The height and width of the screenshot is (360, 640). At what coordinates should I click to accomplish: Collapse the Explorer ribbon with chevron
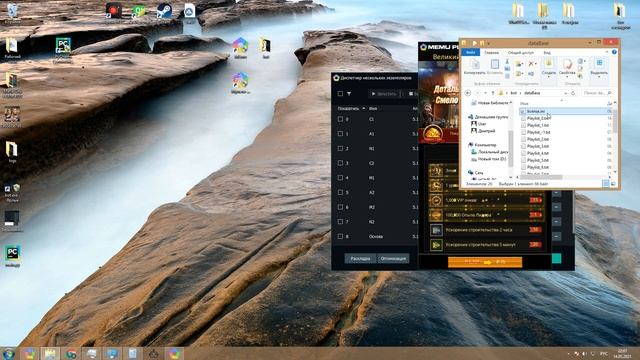point(607,52)
